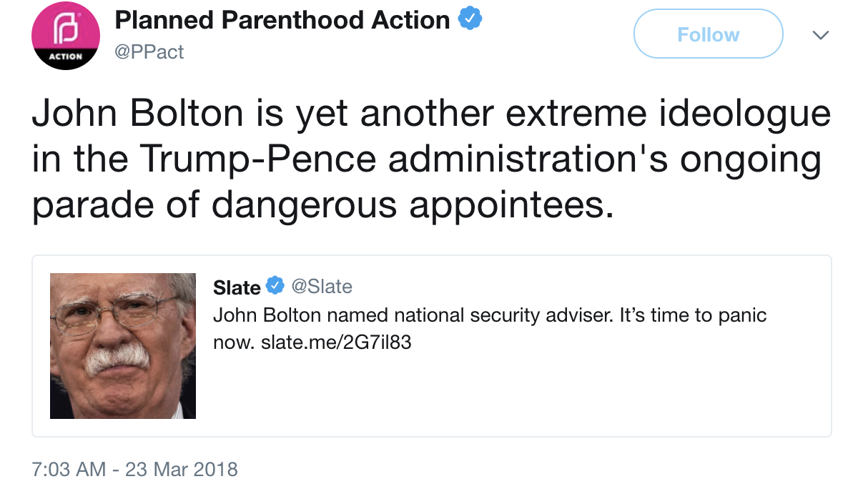Open the tweet options chevron beside Follow
868x499 pixels.
(x=821, y=34)
